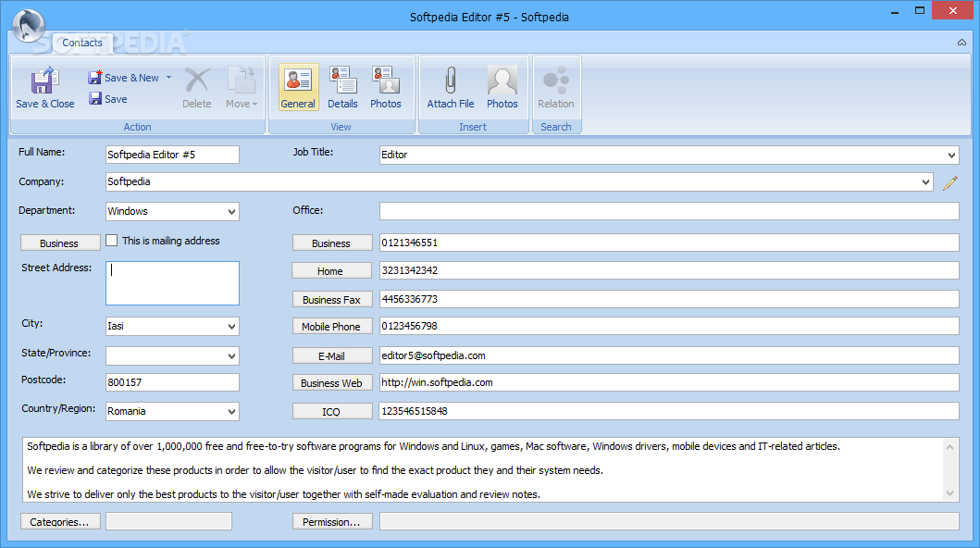This screenshot has width=980, height=548.
Task: Click the ICQ button
Action: pyautogui.click(x=332, y=411)
